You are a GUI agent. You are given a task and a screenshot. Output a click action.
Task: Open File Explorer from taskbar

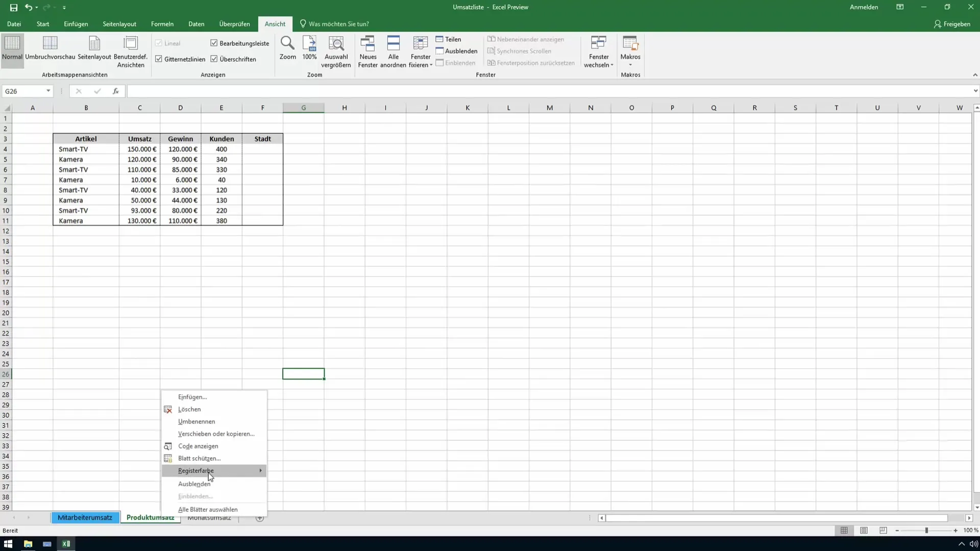point(28,544)
